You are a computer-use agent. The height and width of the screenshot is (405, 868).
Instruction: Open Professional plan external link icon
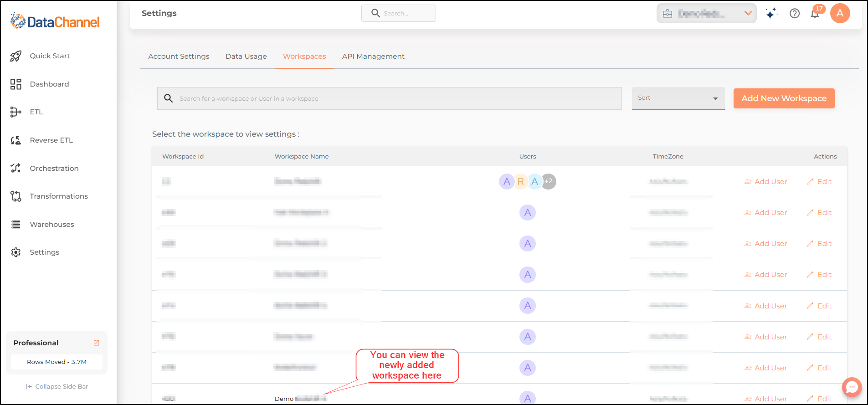[x=97, y=343]
